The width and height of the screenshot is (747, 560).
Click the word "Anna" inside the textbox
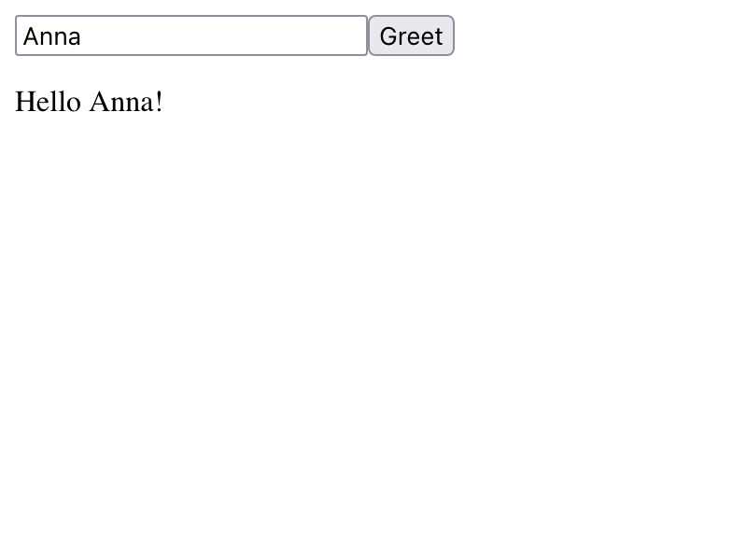point(52,36)
